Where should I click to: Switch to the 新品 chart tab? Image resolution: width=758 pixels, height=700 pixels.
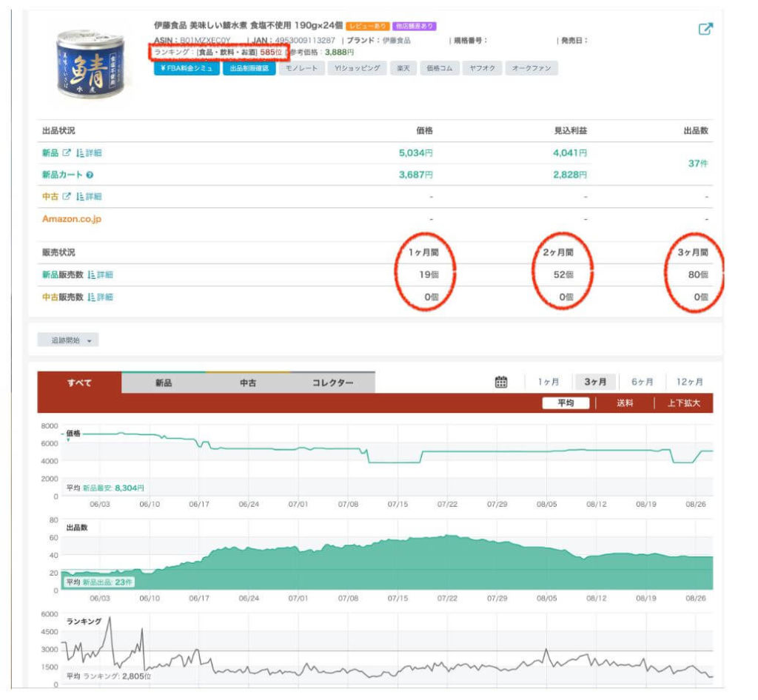163,383
